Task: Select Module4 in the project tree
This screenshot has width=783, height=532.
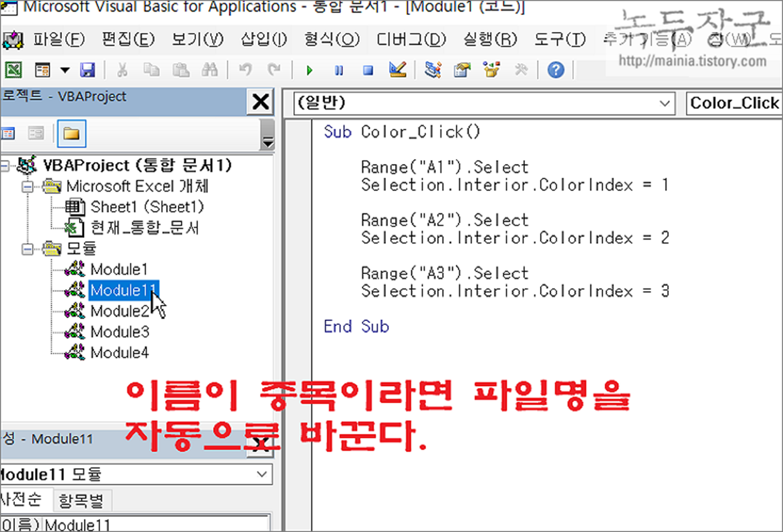Action: pos(120,352)
